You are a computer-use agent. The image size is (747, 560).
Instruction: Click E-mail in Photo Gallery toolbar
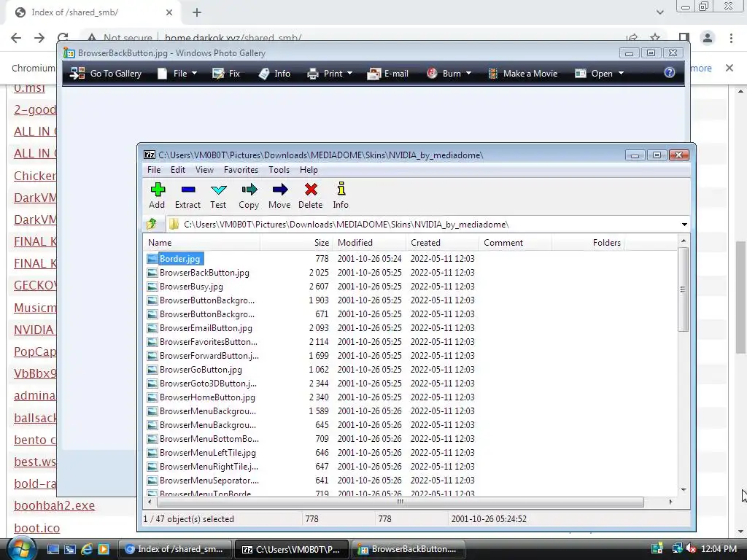click(x=388, y=74)
